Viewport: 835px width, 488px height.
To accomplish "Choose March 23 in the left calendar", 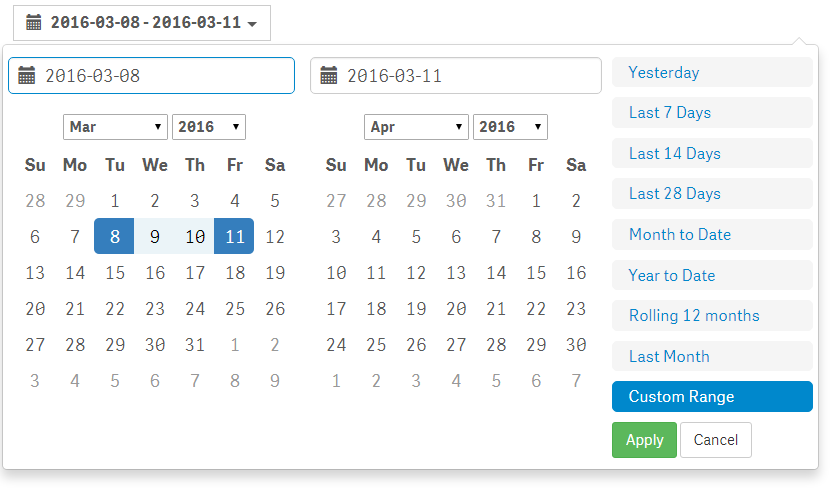I will tap(155, 308).
